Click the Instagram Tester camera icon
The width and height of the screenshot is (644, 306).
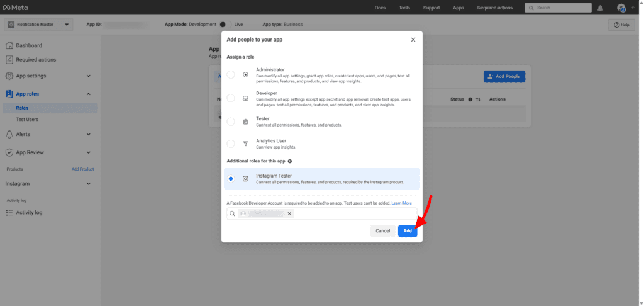(246, 179)
